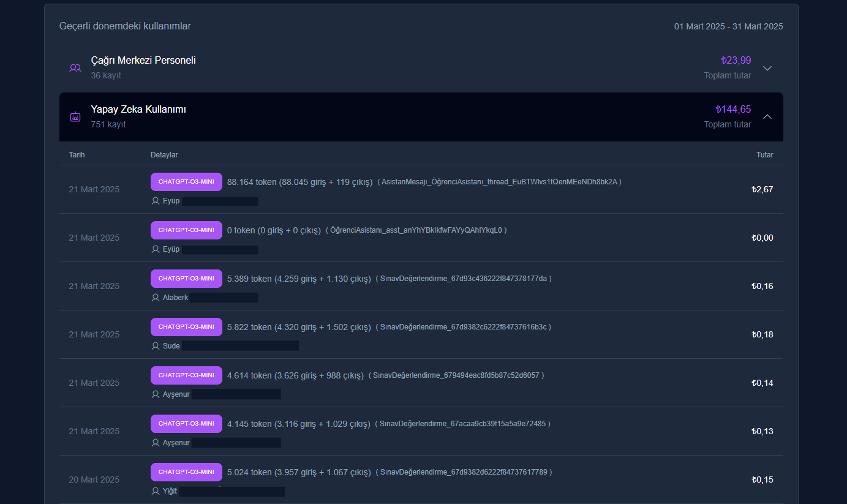
Task: Click the 5.024 token usage text
Action: click(x=299, y=472)
